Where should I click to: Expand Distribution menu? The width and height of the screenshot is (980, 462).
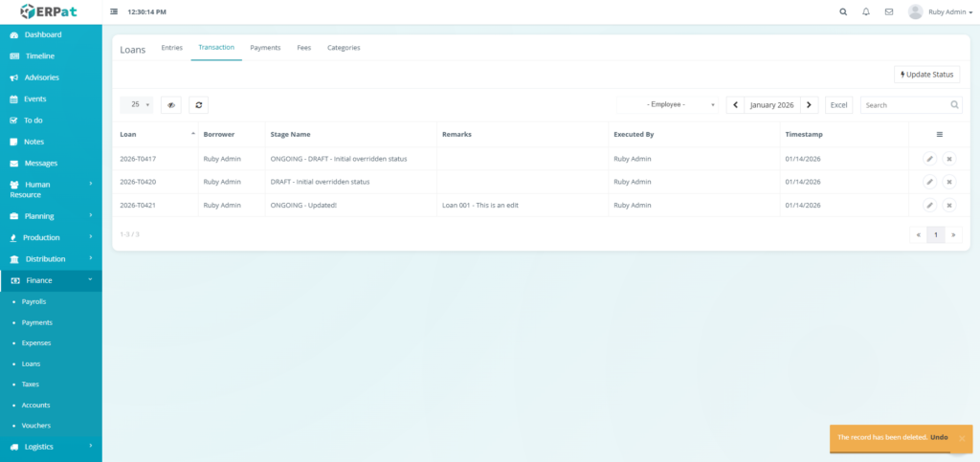click(x=51, y=258)
